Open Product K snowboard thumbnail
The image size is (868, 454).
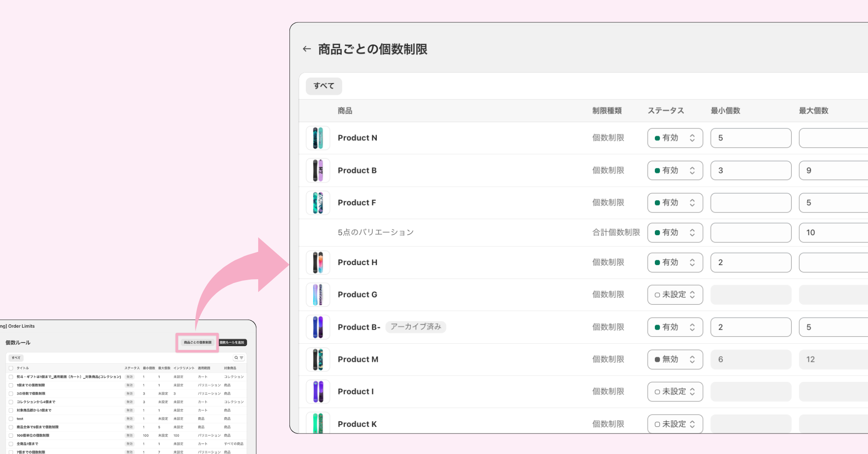point(318,423)
